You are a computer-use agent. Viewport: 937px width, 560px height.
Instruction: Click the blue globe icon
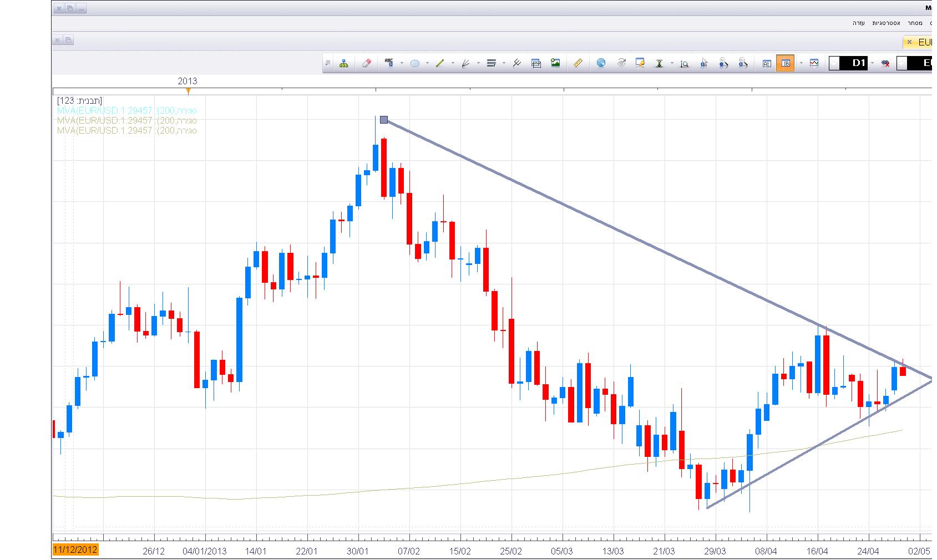tap(601, 63)
